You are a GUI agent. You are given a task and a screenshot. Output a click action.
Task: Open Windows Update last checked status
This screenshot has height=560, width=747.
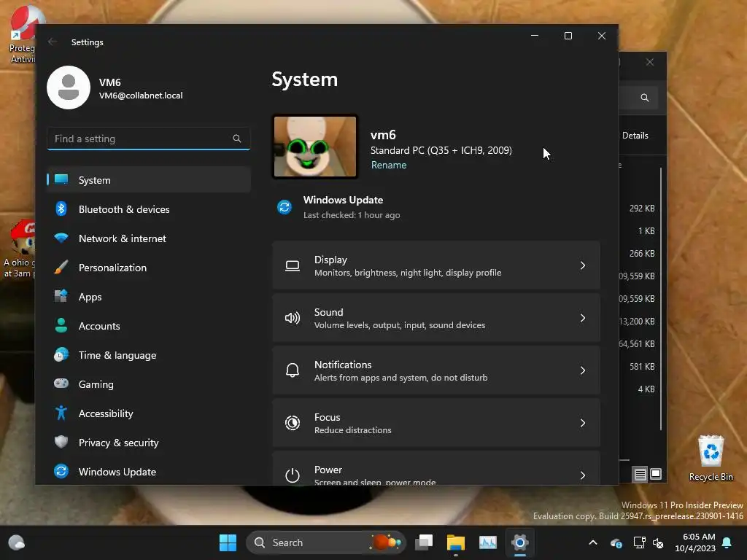(352, 215)
